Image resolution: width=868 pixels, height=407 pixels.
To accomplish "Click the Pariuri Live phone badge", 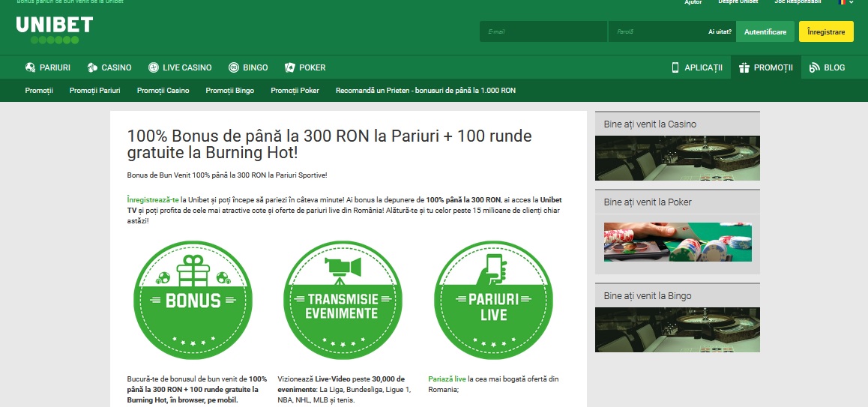I will [x=494, y=301].
